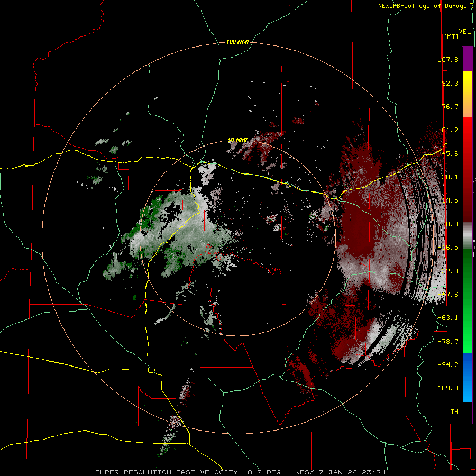Click the "100 NMI" range ring label

[x=237, y=42]
